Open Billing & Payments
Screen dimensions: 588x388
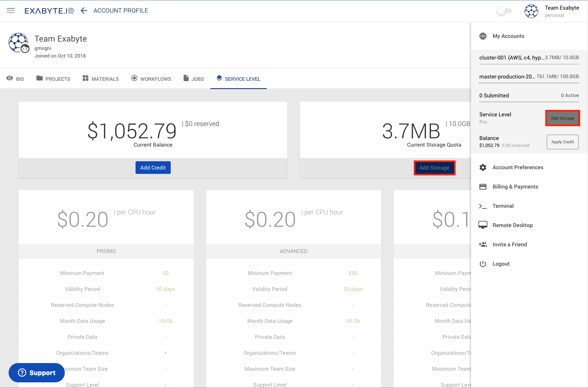(x=515, y=187)
